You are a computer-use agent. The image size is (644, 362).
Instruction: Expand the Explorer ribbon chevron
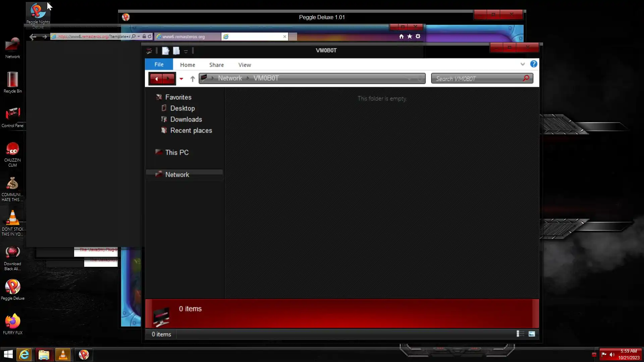(523, 64)
